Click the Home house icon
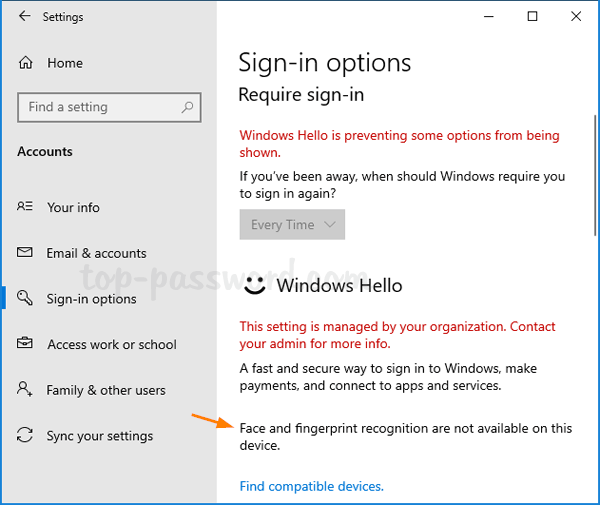Viewport: 600px width, 505px height. pos(26,62)
